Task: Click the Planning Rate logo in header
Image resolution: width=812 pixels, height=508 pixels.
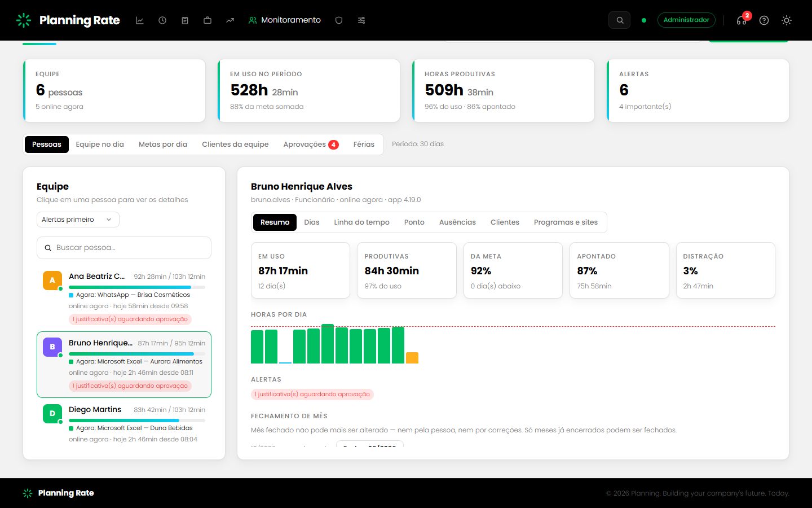Action: pyautogui.click(x=68, y=20)
